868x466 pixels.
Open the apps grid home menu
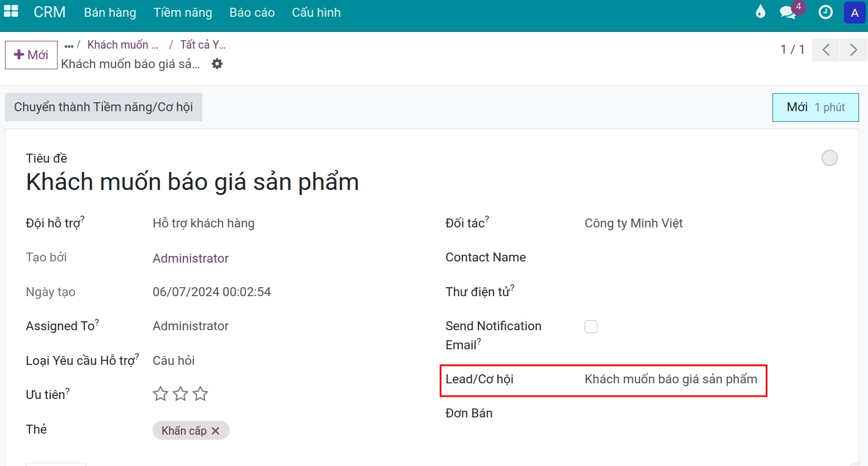point(11,12)
